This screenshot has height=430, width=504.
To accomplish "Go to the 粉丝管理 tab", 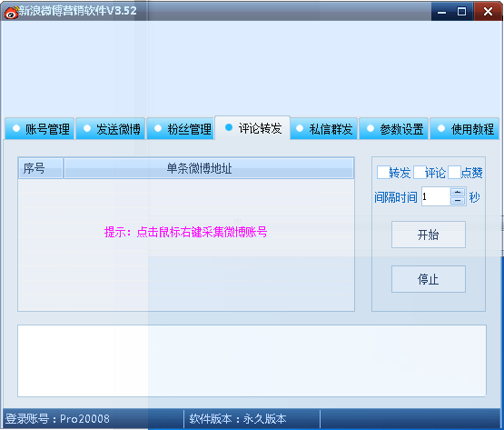I will click(181, 129).
